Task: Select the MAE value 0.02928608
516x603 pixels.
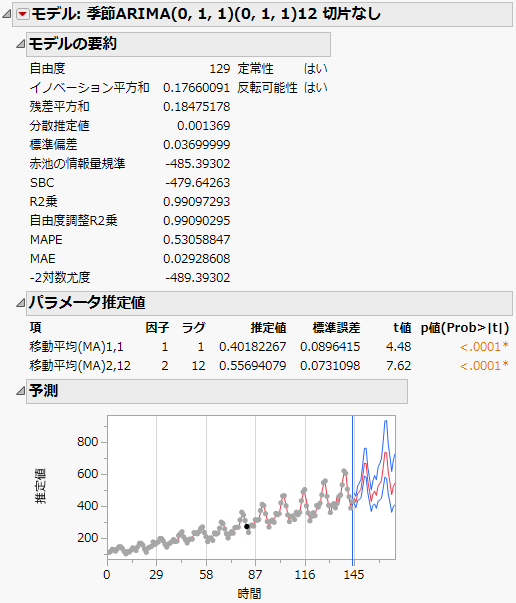Action: (x=196, y=258)
